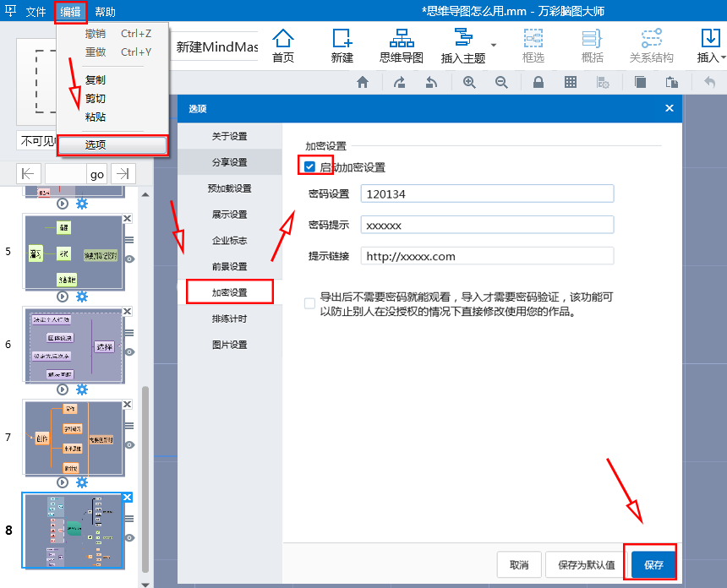
Task: Click the grid icon in the toolbar
Action: [x=571, y=82]
